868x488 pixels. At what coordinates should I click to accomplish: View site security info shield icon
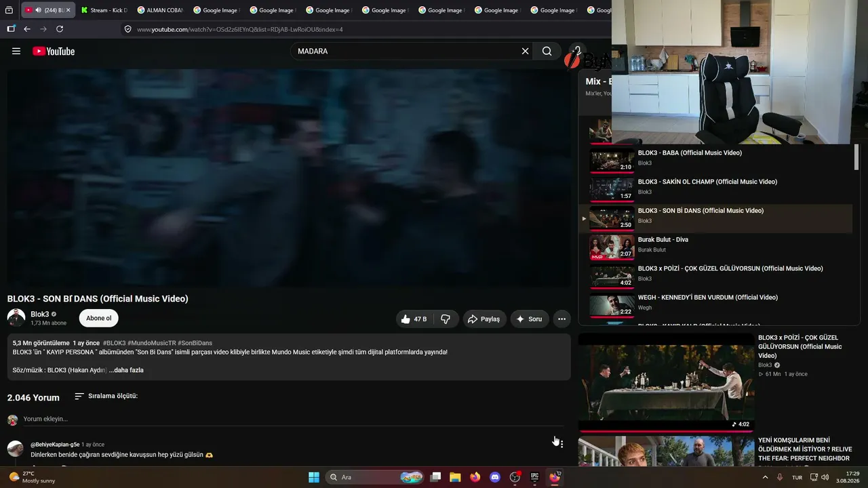point(127,29)
